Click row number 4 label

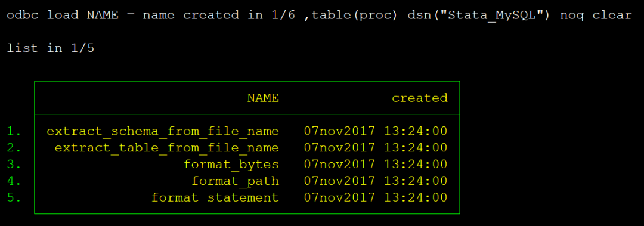14,181
